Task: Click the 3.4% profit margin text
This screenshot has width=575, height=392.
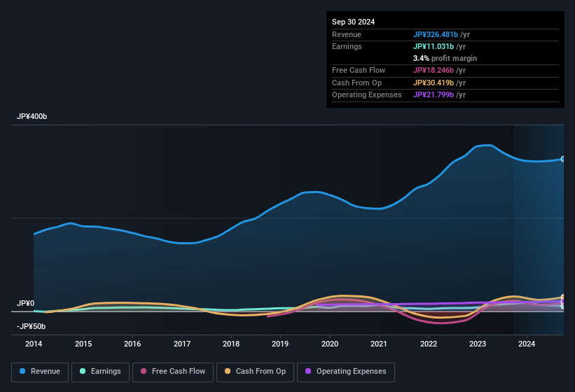Action: point(445,58)
